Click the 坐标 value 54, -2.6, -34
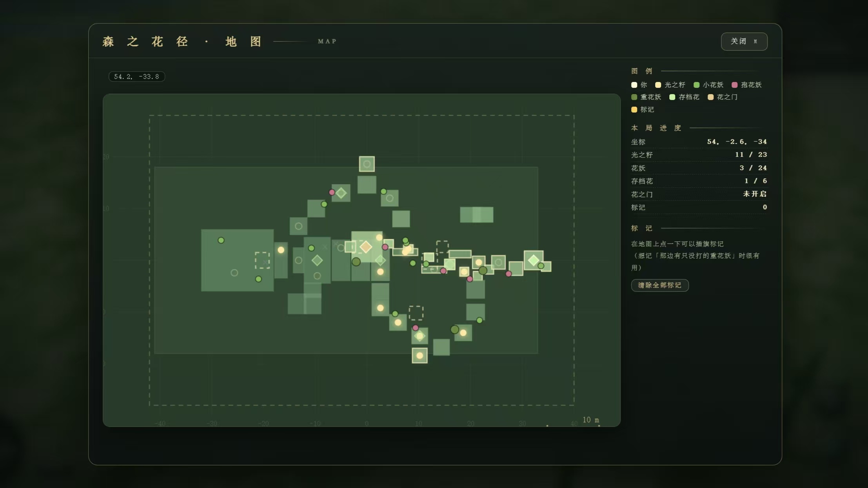This screenshot has height=488, width=868. [737, 142]
